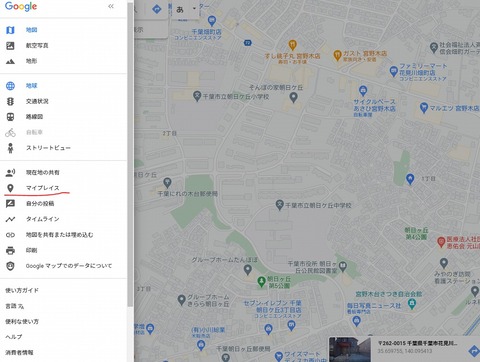This screenshot has width=480, height=362.
Task: Open 自分の投稿 contributions icon
Action: [10, 203]
